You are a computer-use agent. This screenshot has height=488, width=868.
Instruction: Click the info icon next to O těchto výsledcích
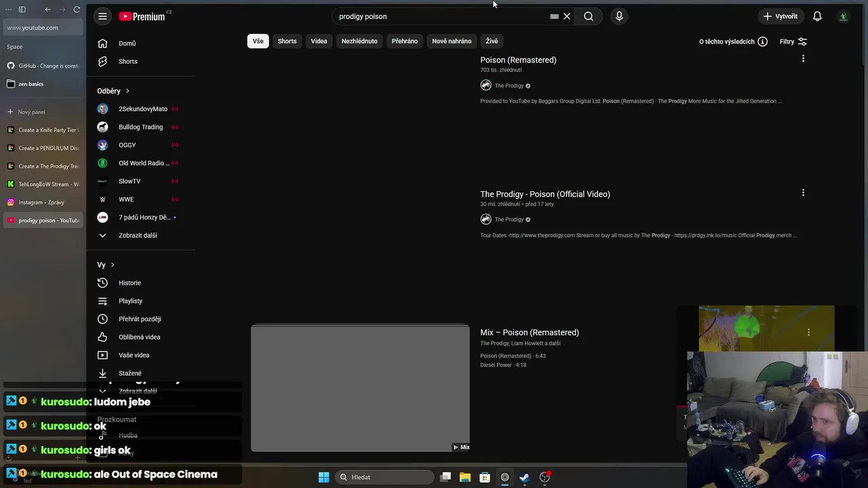[x=762, y=41]
